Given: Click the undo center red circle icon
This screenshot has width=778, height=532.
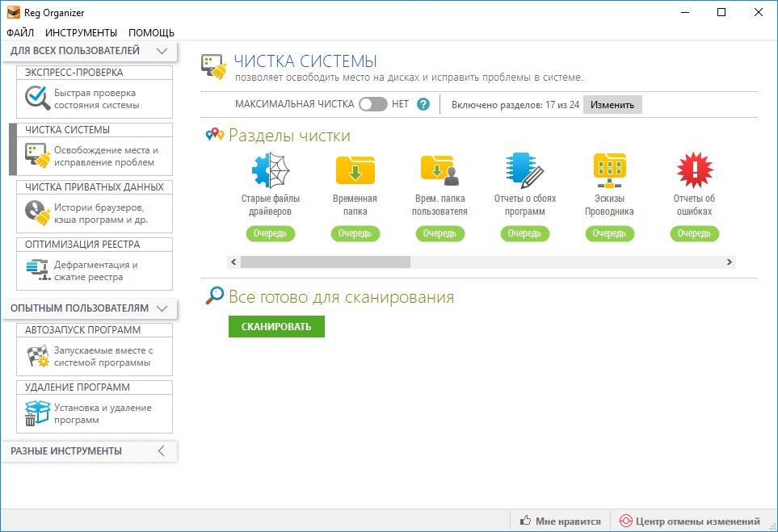Looking at the screenshot, I should point(625,521).
